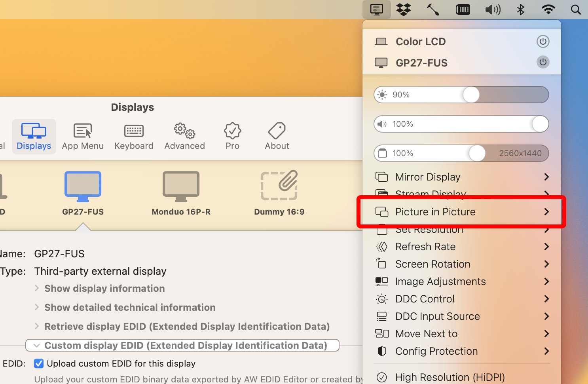Toggle power for the GP27-FUS display

click(543, 62)
